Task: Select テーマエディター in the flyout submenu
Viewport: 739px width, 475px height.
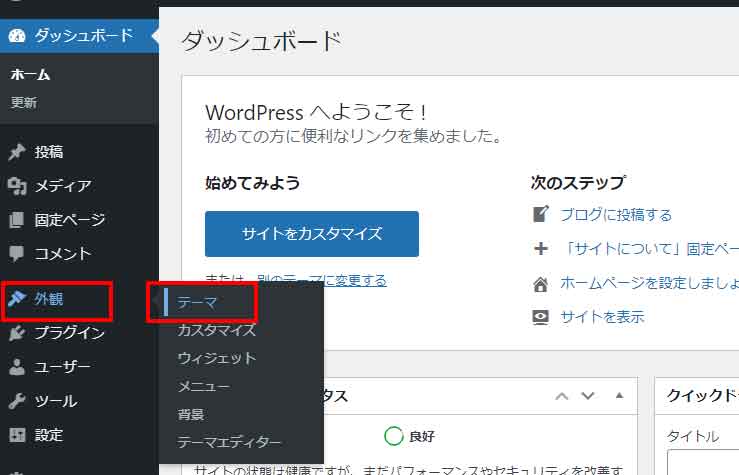Action: pos(229,442)
